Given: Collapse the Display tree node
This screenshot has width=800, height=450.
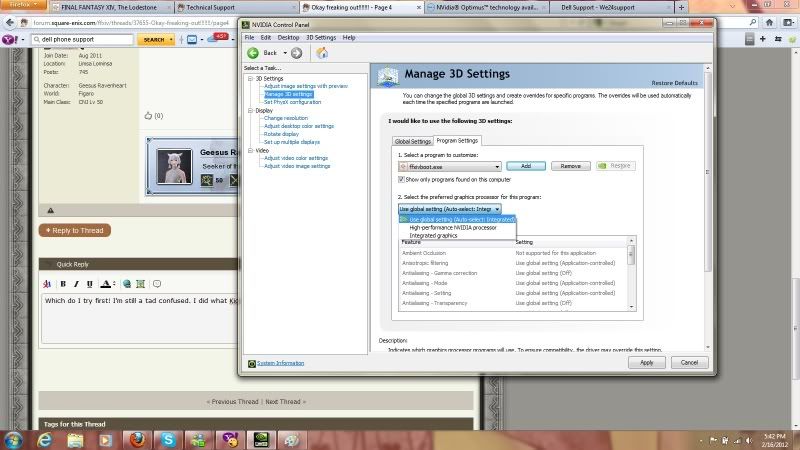Looking at the screenshot, I should click(x=251, y=110).
